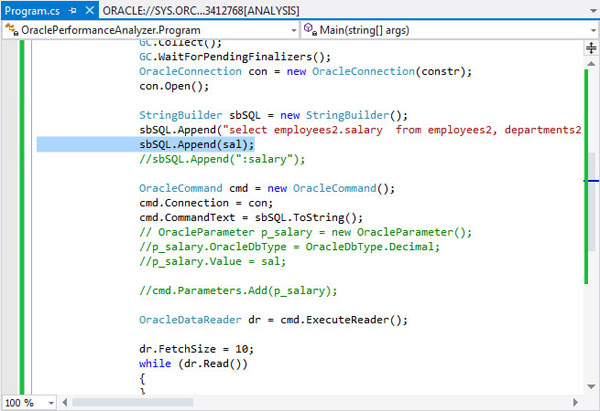Click the highlighted sbSQL.Append(sal); line
The height and width of the screenshot is (411, 600).
(x=197, y=145)
